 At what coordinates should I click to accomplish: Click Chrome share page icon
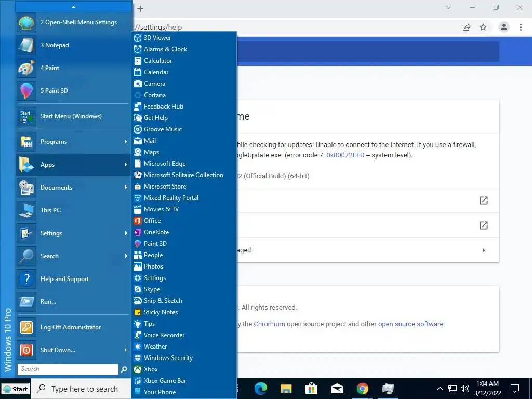[467, 27]
